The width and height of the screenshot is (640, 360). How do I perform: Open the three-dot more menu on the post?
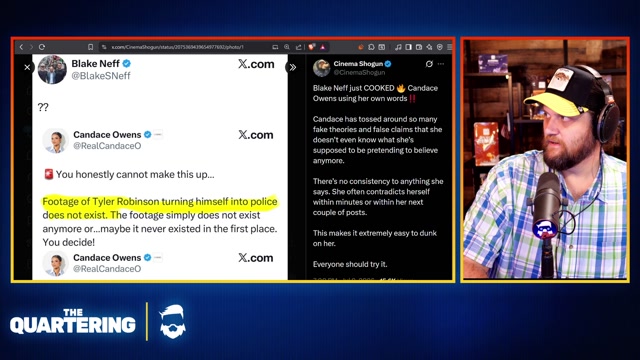[x=441, y=64]
